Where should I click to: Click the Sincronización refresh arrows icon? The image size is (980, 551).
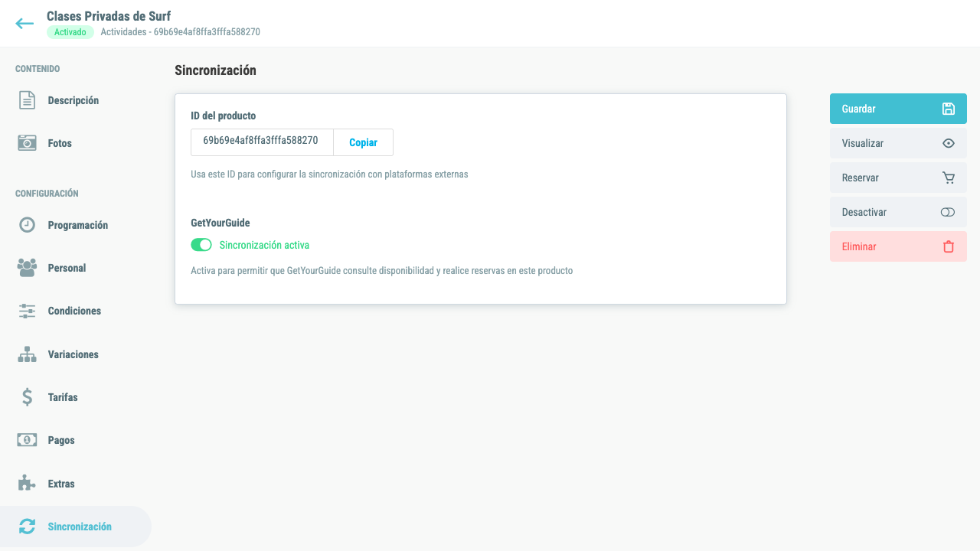point(27,527)
